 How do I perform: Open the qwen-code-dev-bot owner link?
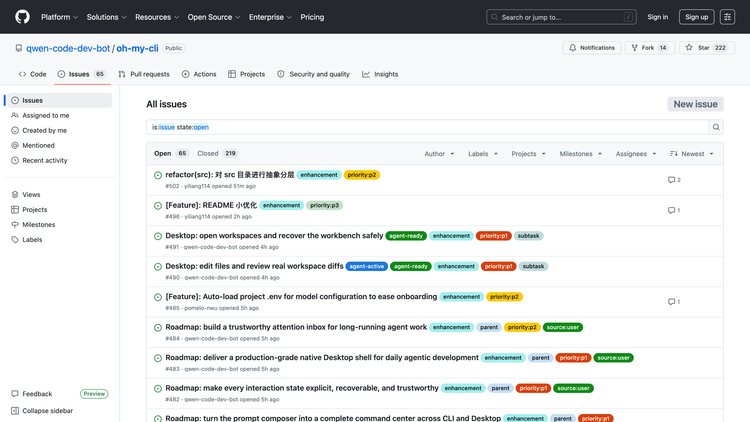(x=68, y=48)
